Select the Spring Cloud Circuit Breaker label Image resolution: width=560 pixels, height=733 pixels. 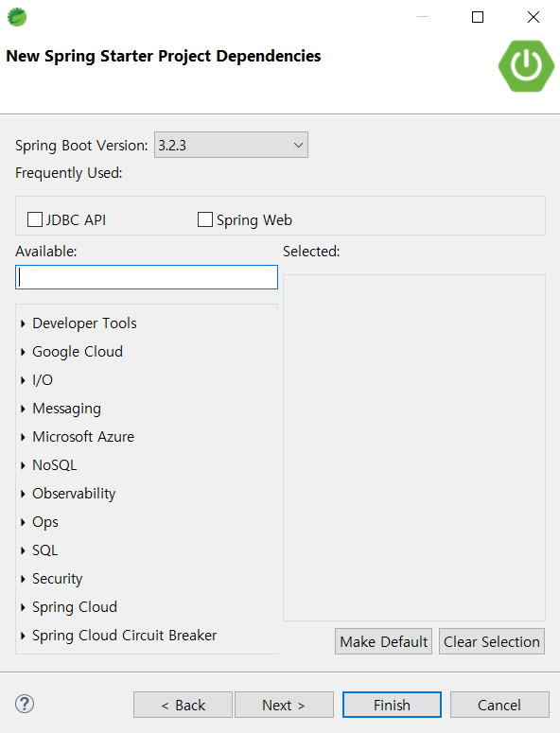(124, 636)
